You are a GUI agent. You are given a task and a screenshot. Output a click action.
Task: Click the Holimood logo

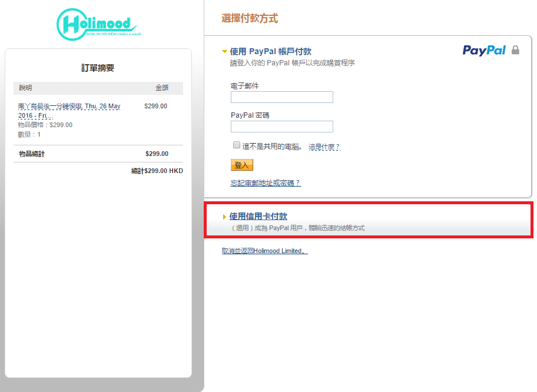(x=97, y=25)
